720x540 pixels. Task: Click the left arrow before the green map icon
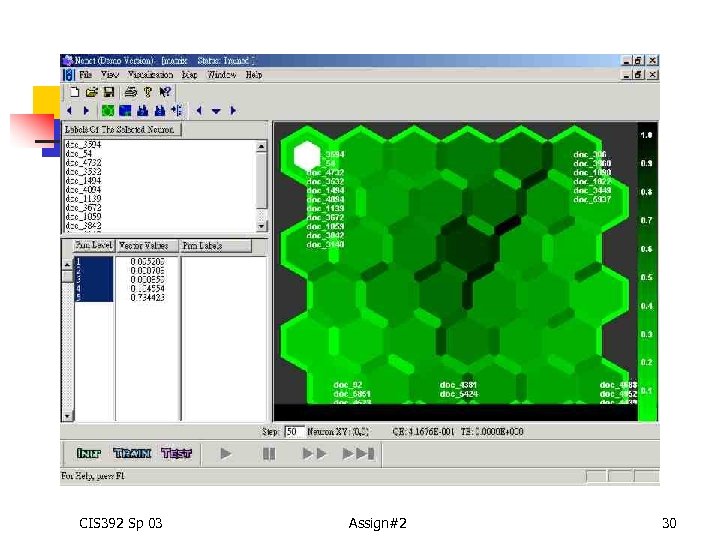click(x=70, y=111)
